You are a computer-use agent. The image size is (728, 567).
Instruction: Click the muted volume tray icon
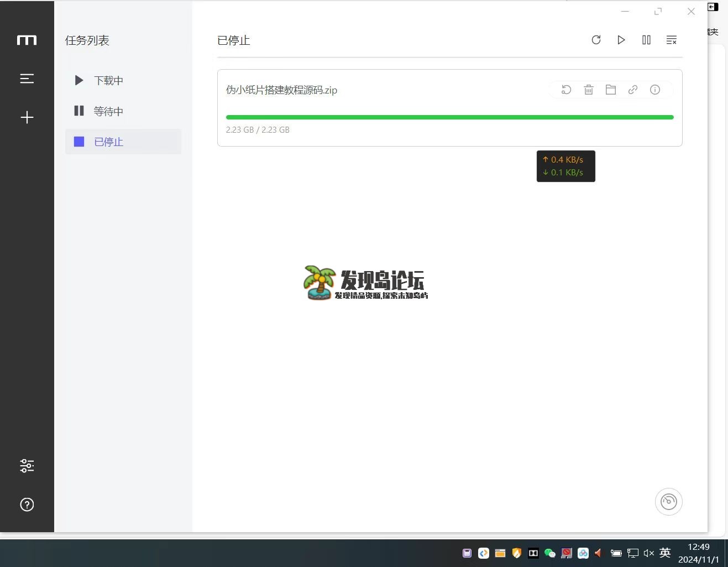(649, 553)
